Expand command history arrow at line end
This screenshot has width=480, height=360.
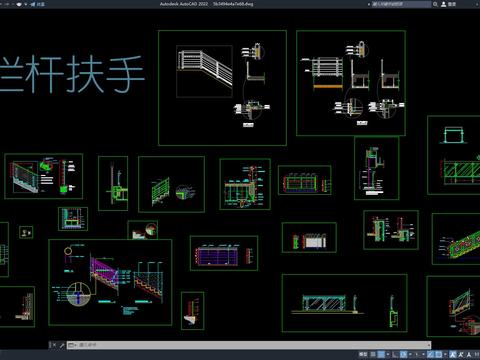click(x=429, y=345)
